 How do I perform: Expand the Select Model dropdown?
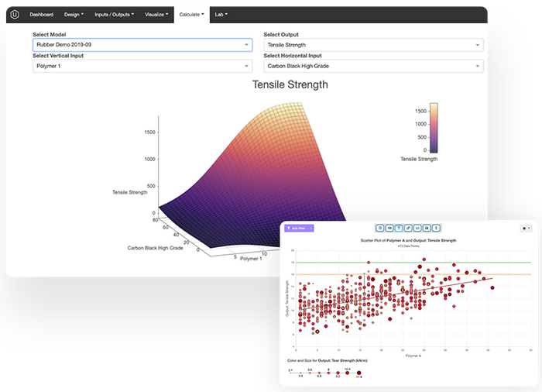pyautogui.click(x=142, y=45)
